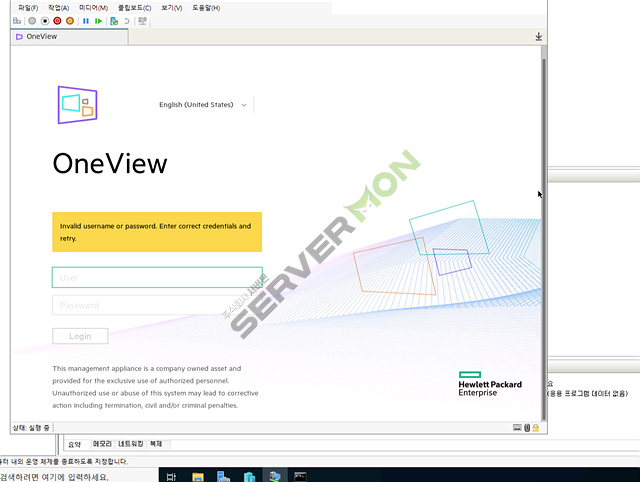Screen dimensions: 640x482
Task: Click the keyboard status icon
Action: 517,427
